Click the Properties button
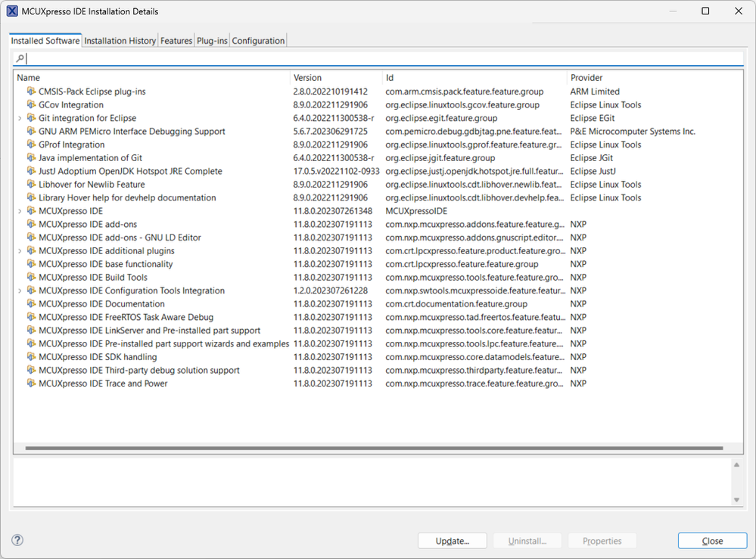The image size is (756, 559). click(x=602, y=541)
